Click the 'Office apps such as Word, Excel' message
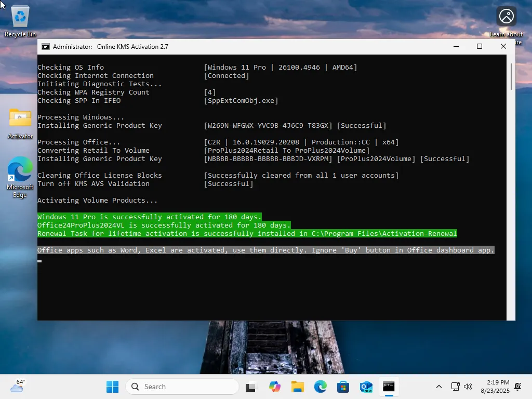This screenshot has height=399, width=532. (x=265, y=250)
